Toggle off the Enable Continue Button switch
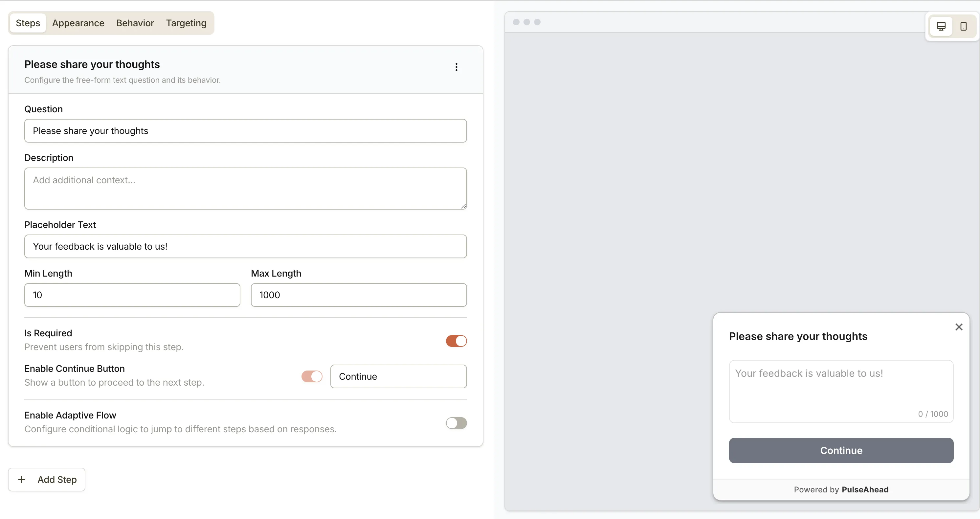This screenshot has height=519, width=980. tap(312, 376)
